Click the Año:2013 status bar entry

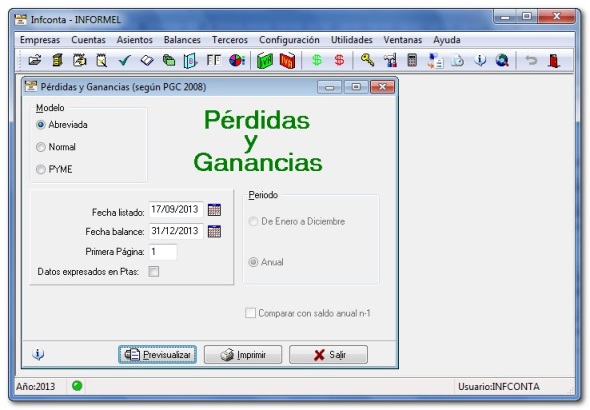(35, 386)
